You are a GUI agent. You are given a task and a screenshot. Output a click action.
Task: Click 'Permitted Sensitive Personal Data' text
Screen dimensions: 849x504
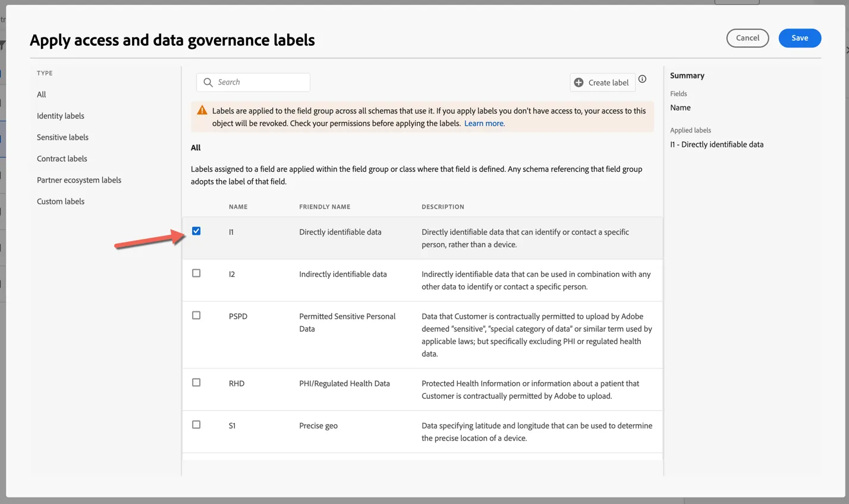pos(347,323)
